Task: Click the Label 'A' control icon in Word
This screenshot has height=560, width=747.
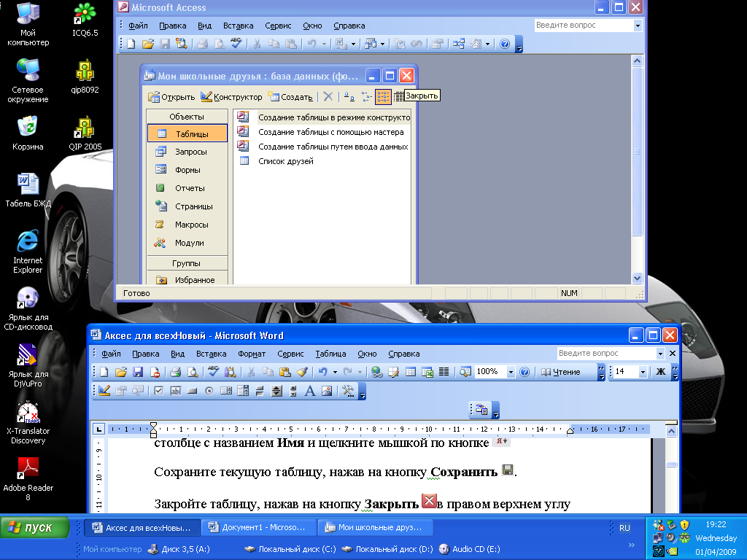Action: pyautogui.click(x=310, y=391)
